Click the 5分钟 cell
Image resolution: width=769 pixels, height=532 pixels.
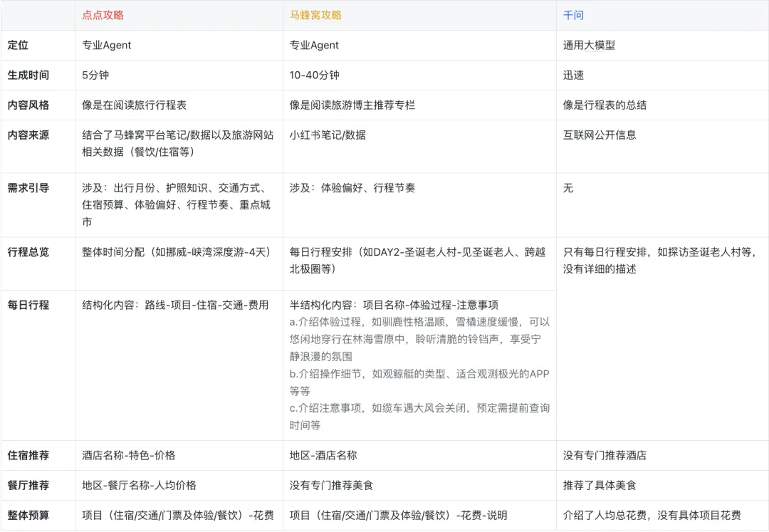(95, 75)
